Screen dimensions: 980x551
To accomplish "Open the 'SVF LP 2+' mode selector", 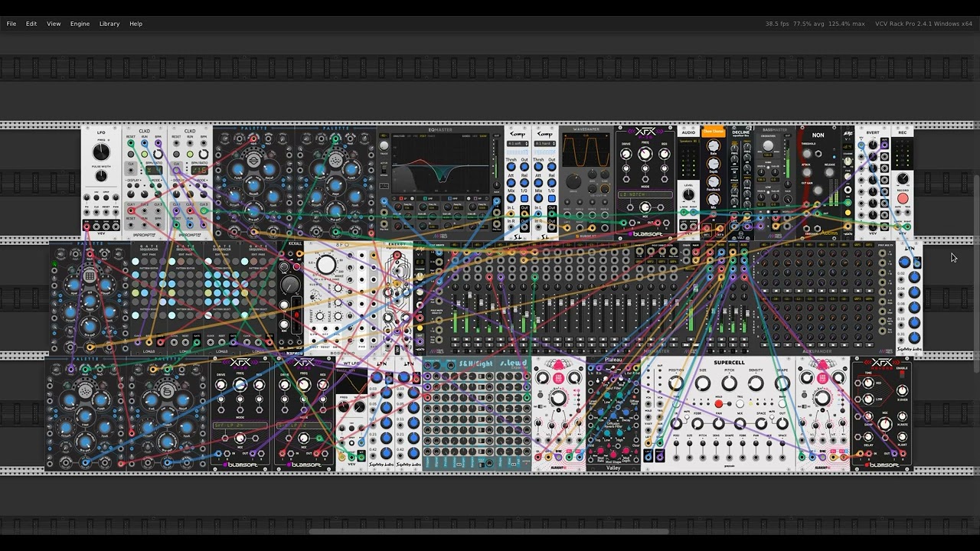I will 240,425.
